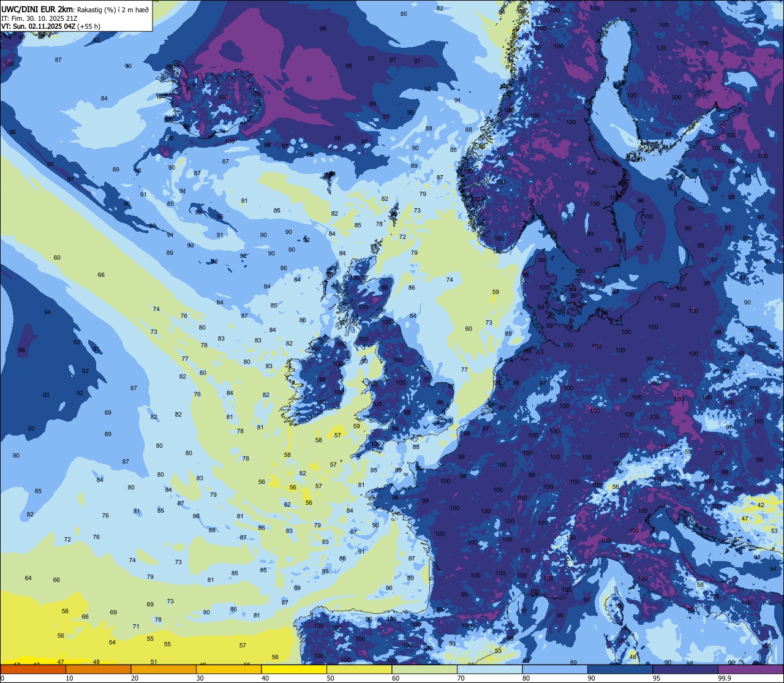Click the 80–90 blue legend segment

click(555, 669)
